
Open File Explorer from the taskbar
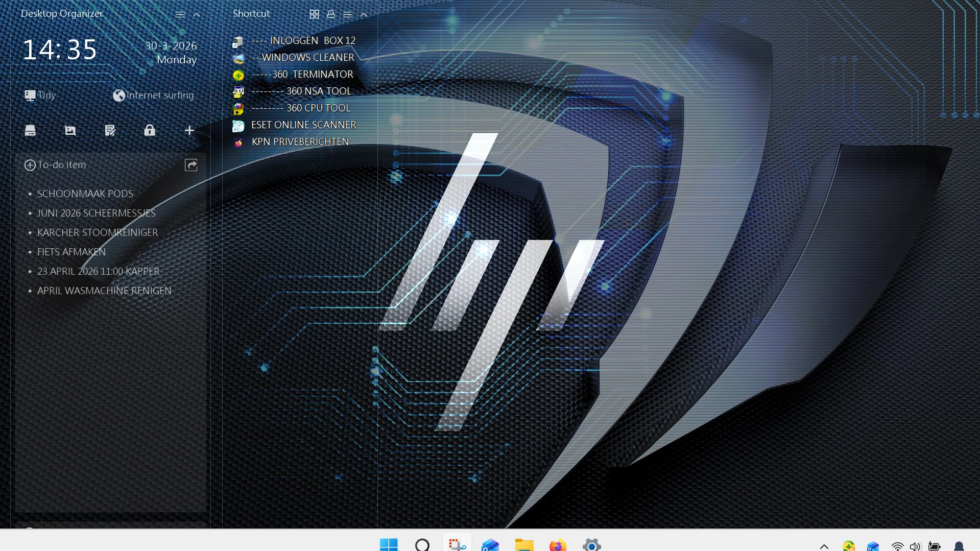(524, 544)
